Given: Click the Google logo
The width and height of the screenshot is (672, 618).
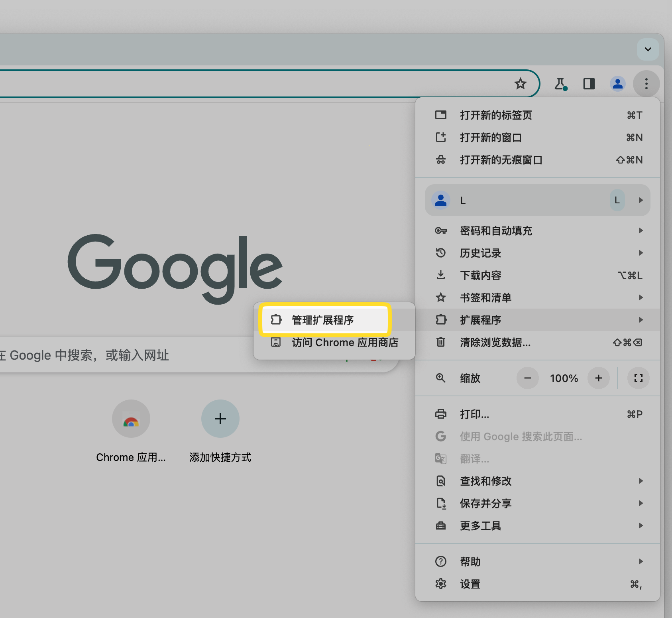Looking at the screenshot, I should 175,269.
